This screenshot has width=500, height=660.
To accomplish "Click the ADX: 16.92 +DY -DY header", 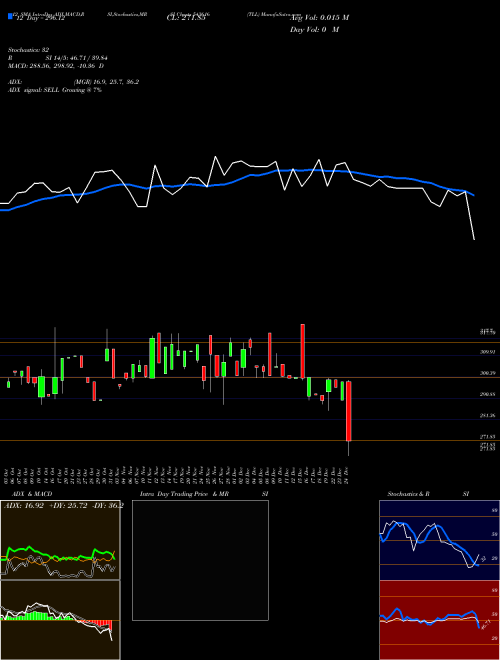I will (x=64, y=506).
